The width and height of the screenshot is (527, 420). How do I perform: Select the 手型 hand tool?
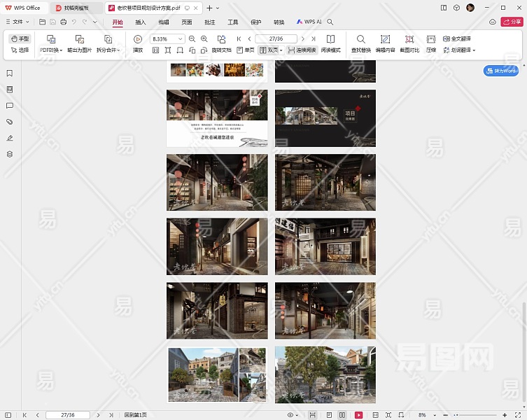pyautogui.click(x=20, y=39)
